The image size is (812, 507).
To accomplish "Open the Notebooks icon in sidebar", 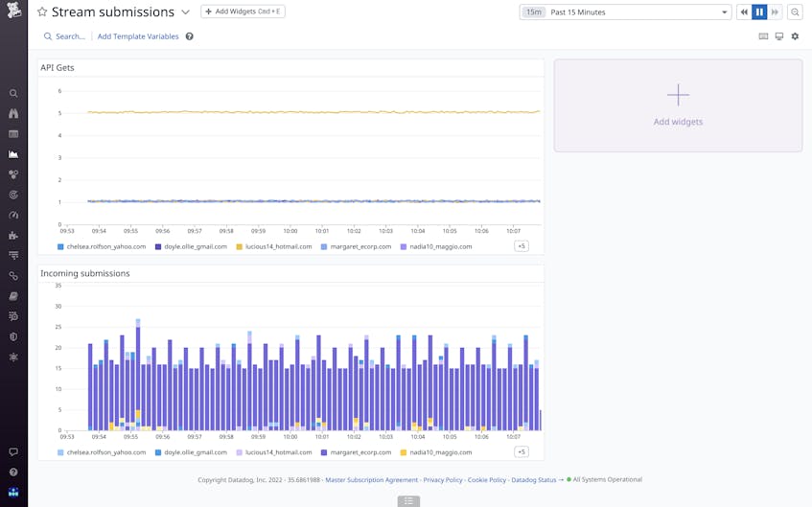I will pos(13,296).
